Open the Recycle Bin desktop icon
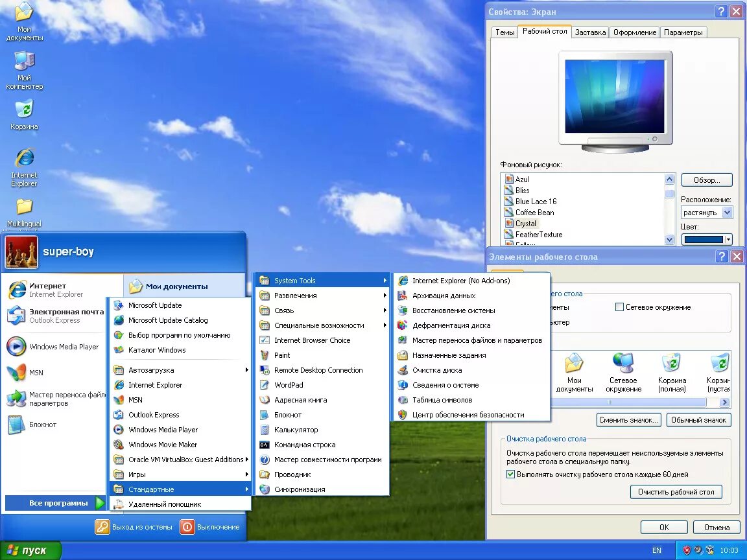 click(x=24, y=115)
